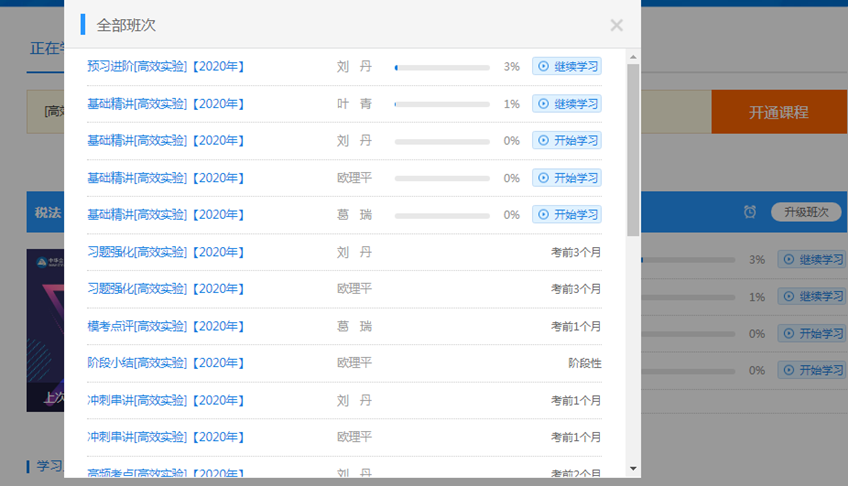
Task: Start learning 基础精讲 taught by 欧理平
Action: (x=567, y=178)
